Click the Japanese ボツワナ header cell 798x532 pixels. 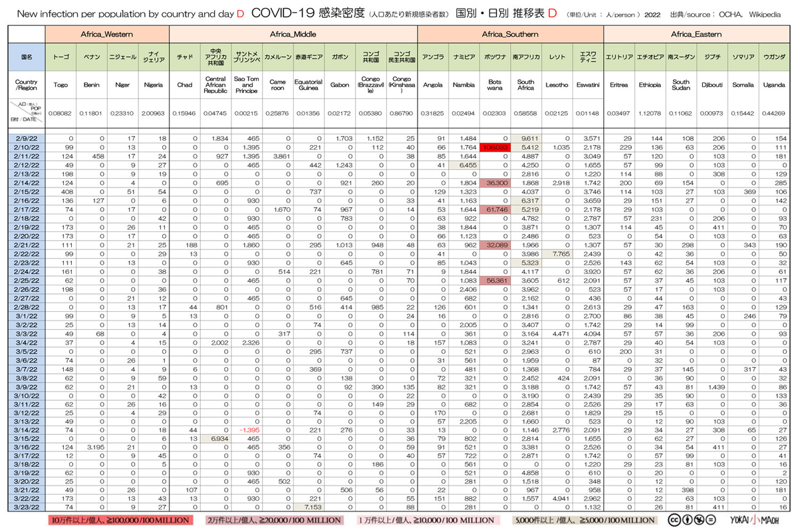494,57
